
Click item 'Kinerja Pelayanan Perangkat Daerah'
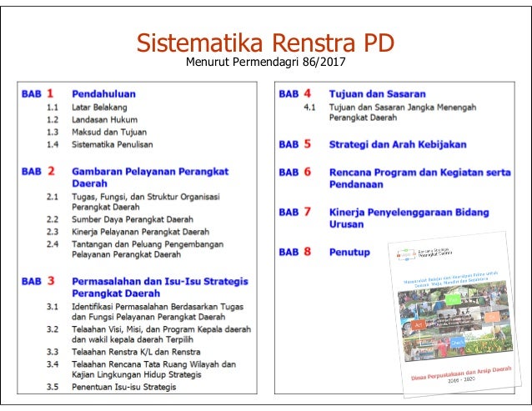[x=140, y=232]
